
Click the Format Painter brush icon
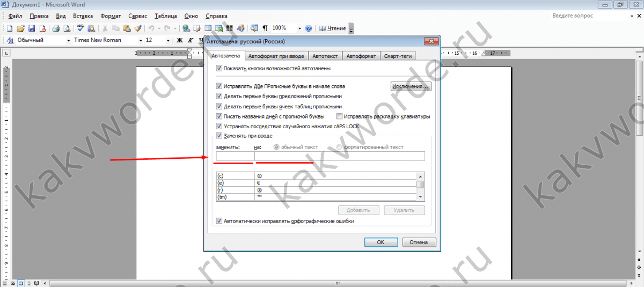pyautogui.click(x=137, y=28)
